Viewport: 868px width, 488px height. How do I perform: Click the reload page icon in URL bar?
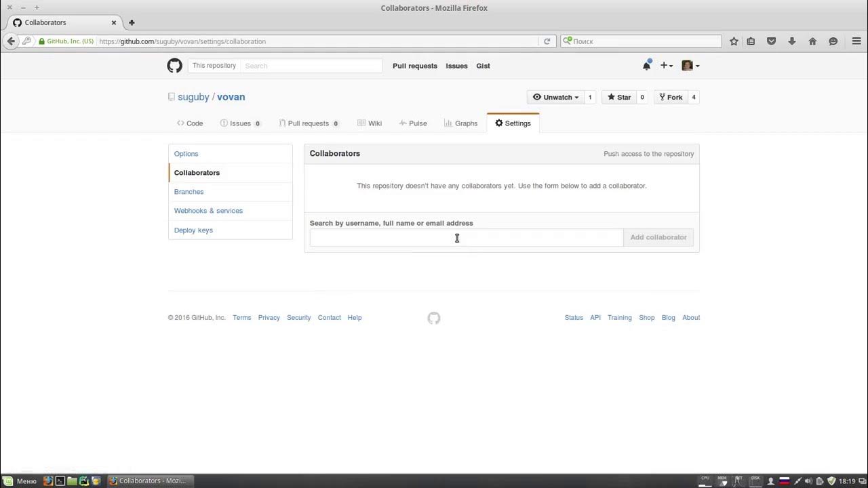pos(547,41)
